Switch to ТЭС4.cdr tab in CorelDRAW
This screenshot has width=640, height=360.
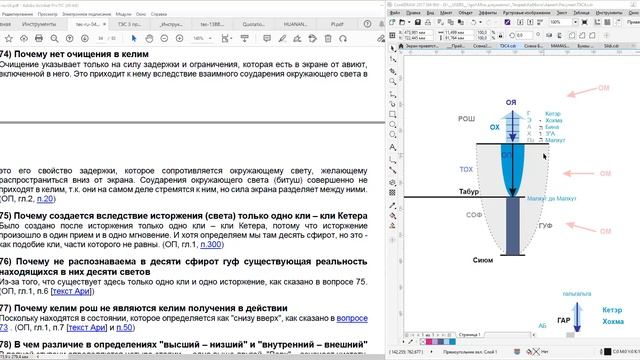(x=508, y=46)
